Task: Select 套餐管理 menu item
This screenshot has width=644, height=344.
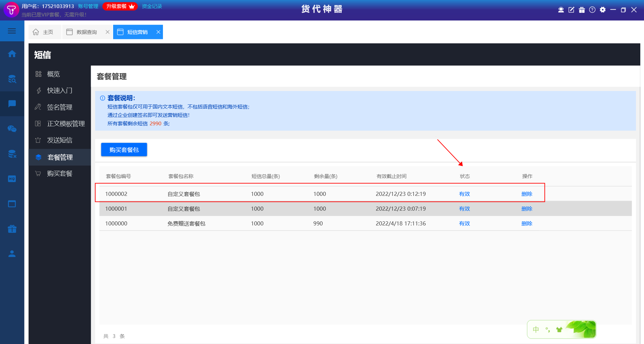Action: pyautogui.click(x=60, y=157)
